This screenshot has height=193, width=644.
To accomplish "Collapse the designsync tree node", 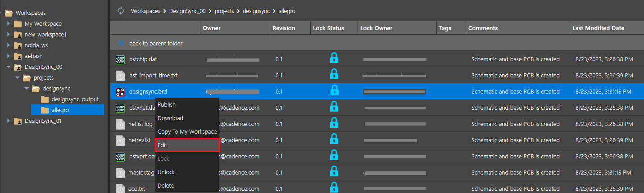I will [x=26, y=89].
